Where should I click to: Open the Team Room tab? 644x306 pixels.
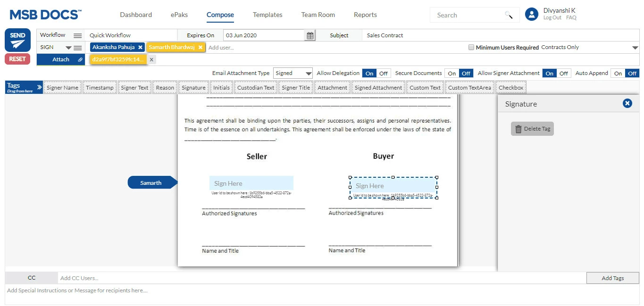click(318, 15)
